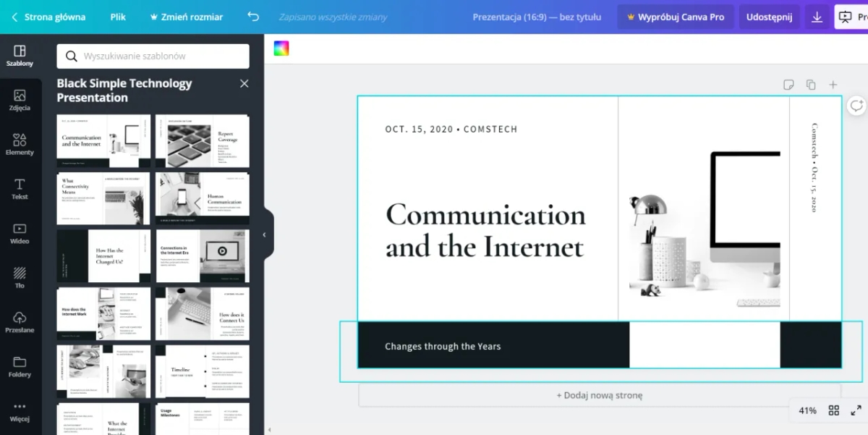Open the Przesłane uploads panel

[20, 323]
